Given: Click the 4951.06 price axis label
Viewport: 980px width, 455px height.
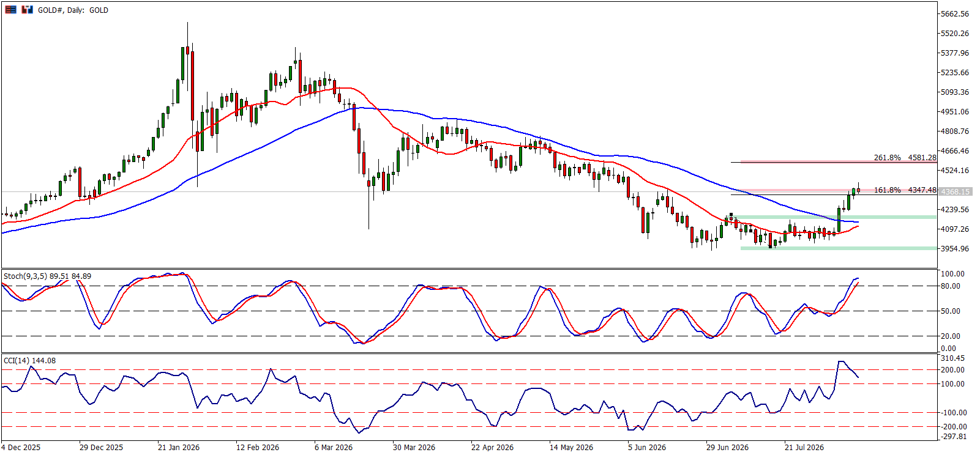Looking at the screenshot, I should point(955,112).
